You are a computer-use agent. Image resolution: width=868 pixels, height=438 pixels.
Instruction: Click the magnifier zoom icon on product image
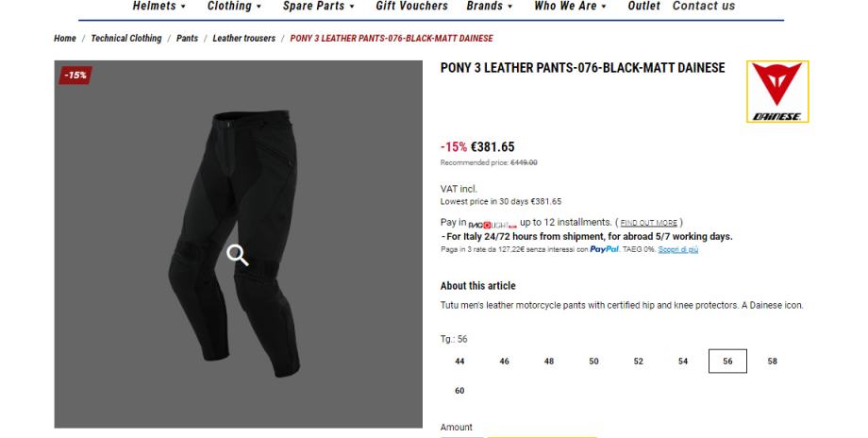[238, 255]
